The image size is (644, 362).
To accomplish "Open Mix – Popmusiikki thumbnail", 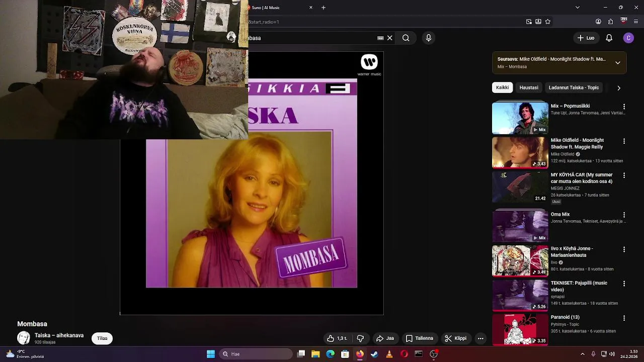I will [520, 118].
